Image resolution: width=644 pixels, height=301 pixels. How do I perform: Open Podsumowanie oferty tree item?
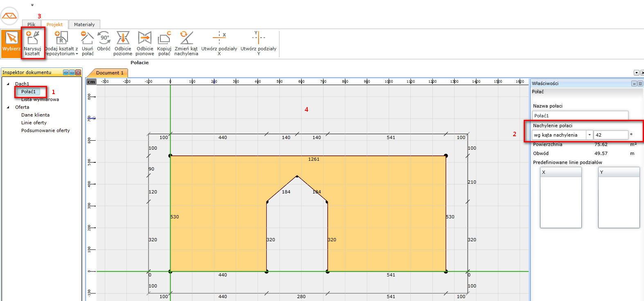click(x=45, y=130)
